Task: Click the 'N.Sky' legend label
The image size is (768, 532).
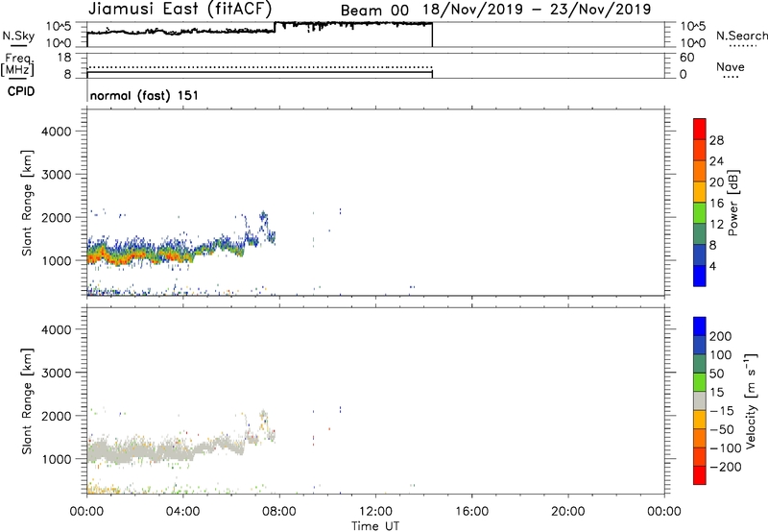Action: pos(18,36)
